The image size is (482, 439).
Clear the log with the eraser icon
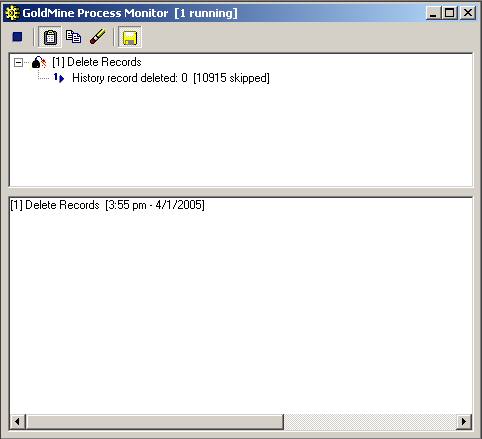pos(98,37)
